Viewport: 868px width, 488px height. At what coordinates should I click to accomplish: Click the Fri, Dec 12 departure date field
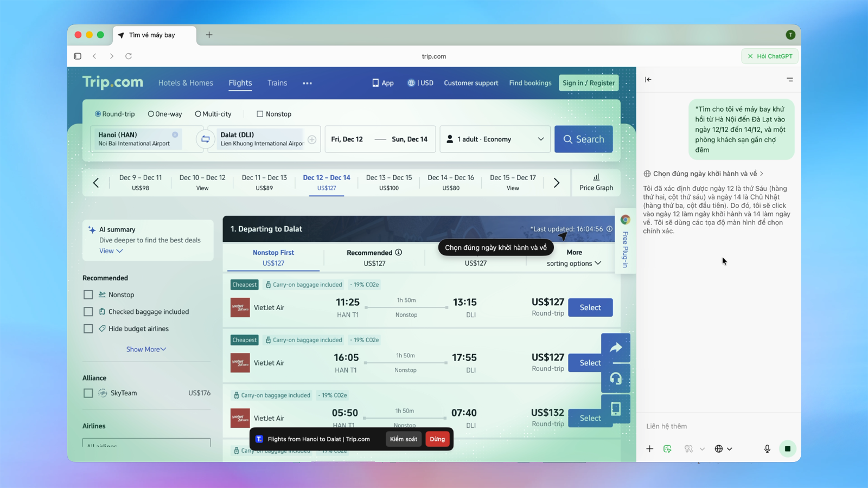coord(347,139)
